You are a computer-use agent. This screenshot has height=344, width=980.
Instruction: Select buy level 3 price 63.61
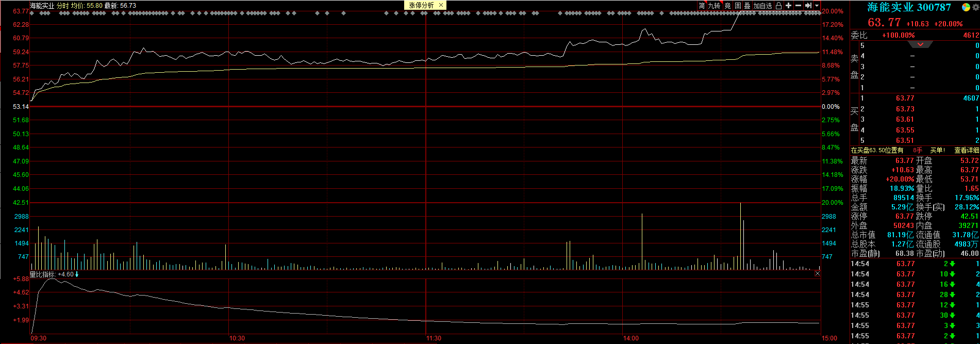click(x=905, y=119)
